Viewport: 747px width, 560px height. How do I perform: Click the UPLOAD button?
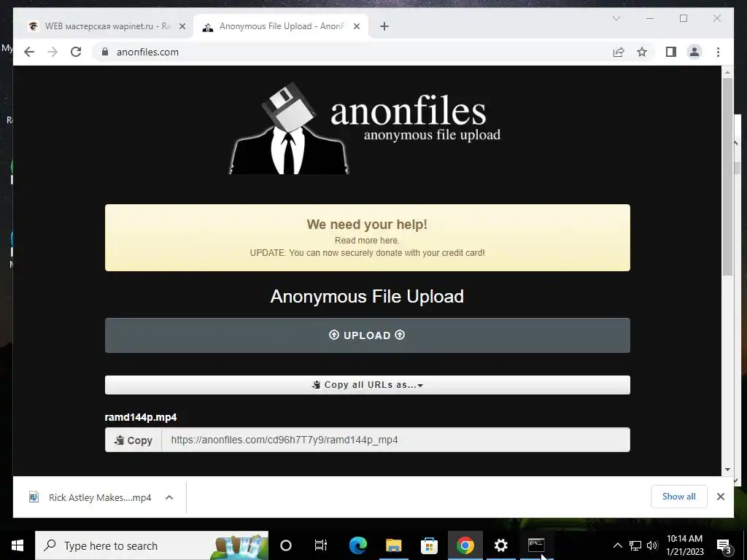368,335
